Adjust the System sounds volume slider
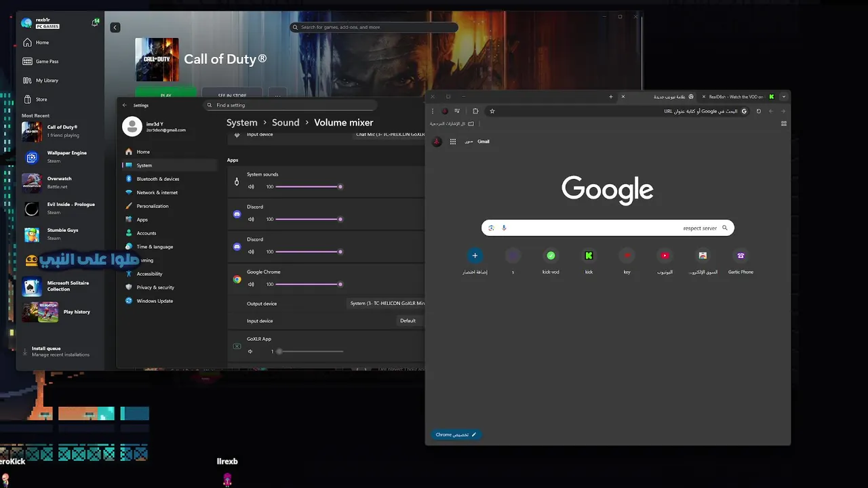This screenshot has height=488, width=868. tap(309, 186)
